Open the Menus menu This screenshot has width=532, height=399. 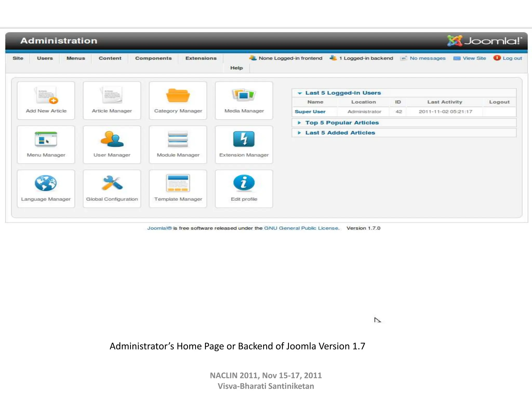click(76, 58)
